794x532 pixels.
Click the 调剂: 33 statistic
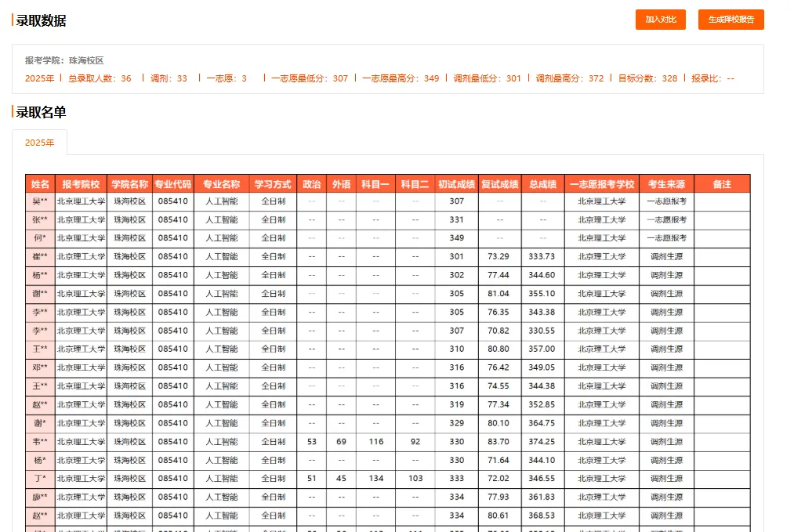[169, 78]
